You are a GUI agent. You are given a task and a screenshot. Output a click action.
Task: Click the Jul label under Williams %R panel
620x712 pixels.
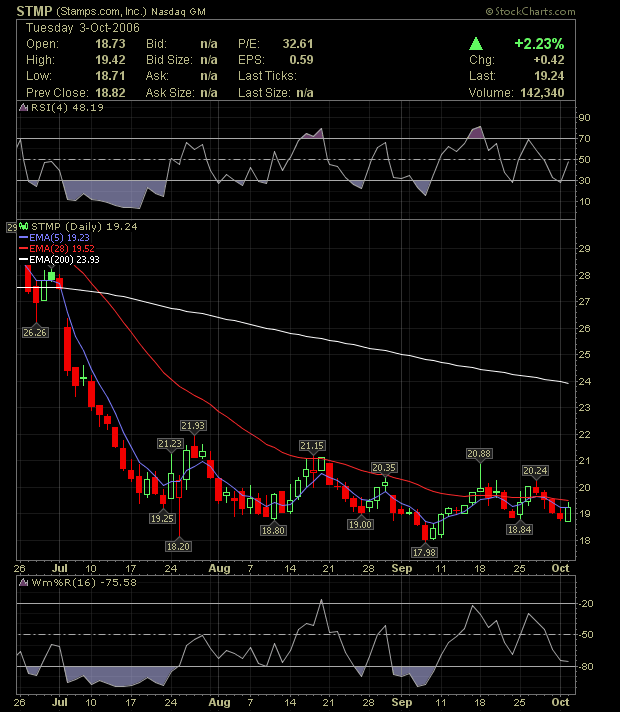60,702
